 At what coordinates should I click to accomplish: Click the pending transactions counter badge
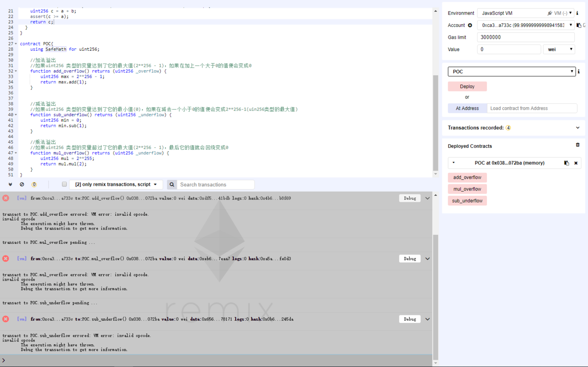click(34, 184)
